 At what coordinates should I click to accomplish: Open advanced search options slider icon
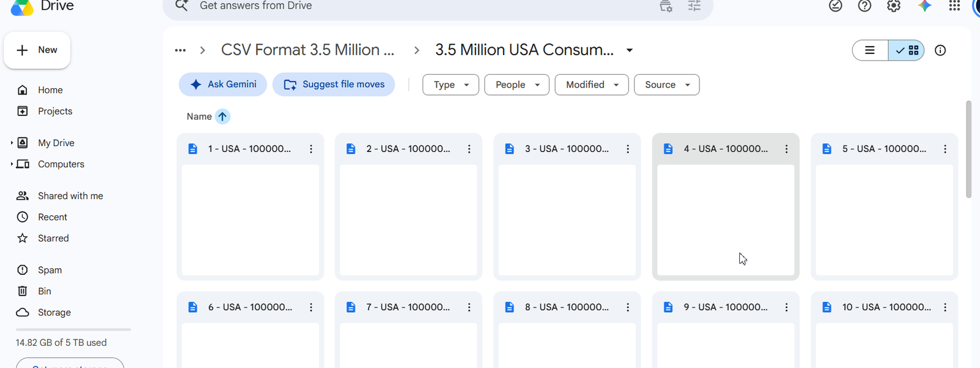click(x=694, y=6)
